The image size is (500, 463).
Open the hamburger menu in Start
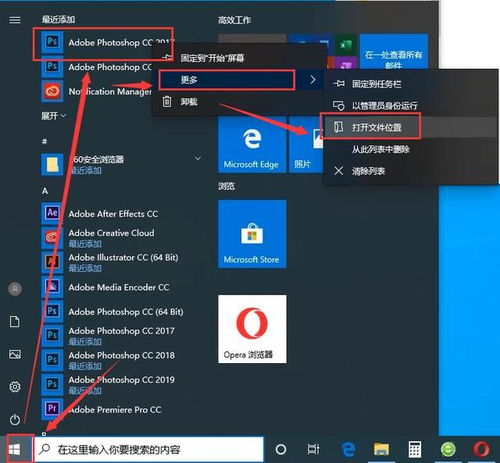pyautogui.click(x=15, y=20)
